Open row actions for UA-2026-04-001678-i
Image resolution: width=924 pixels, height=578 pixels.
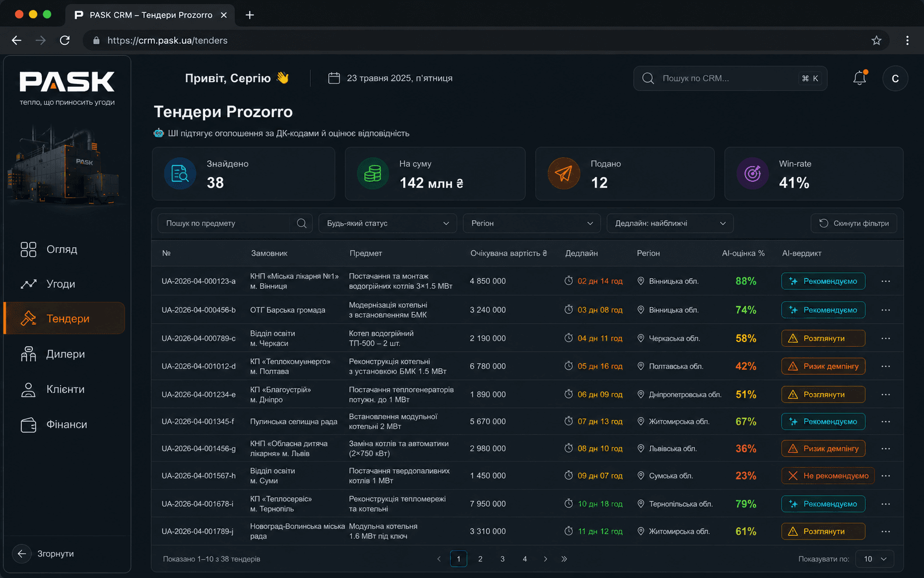pyautogui.click(x=886, y=504)
